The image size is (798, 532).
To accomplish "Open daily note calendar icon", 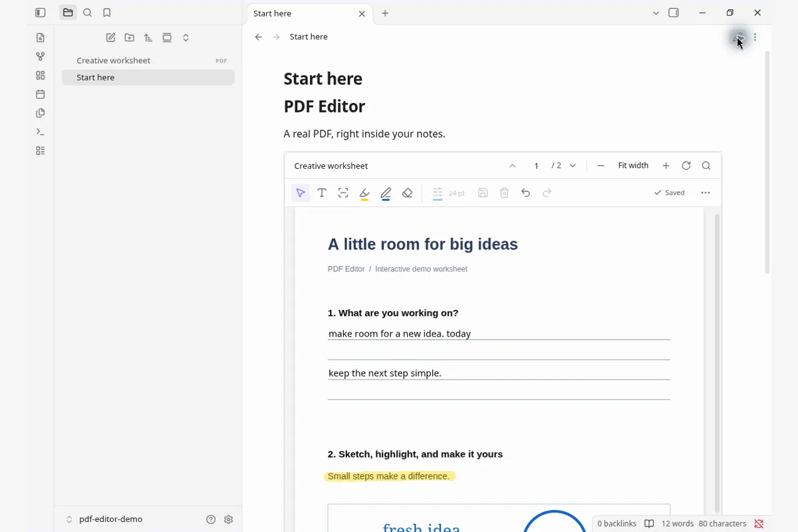I will tap(41, 94).
